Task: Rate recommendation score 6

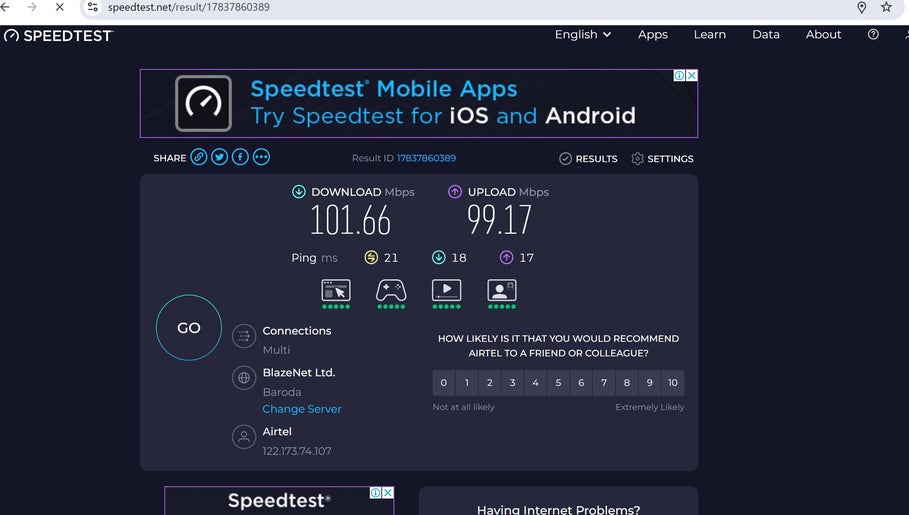Action: coord(581,383)
